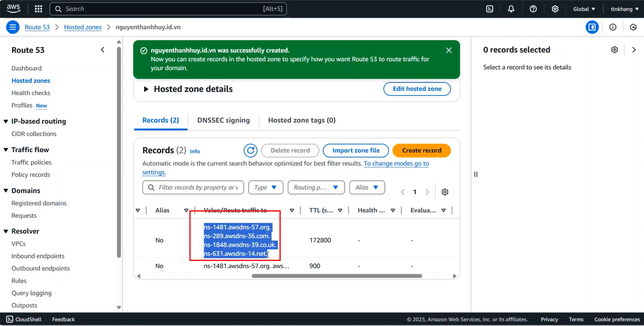This screenshot has width=644, height=326.
Task: Open Query logging in the sidebar
Action: click(32, 293)
